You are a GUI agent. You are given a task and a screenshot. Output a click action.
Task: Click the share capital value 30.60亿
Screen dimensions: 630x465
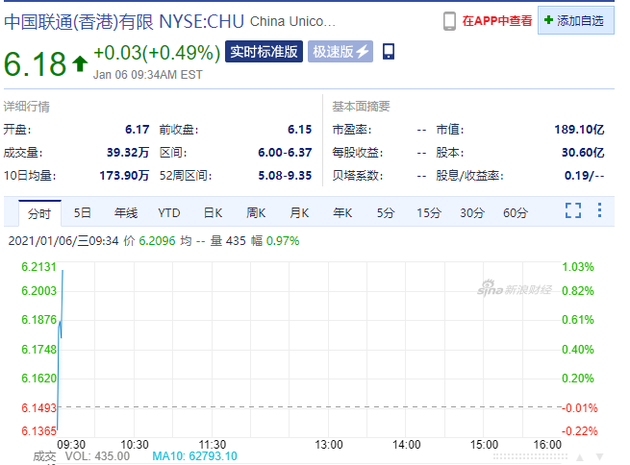tap(583, 152)
